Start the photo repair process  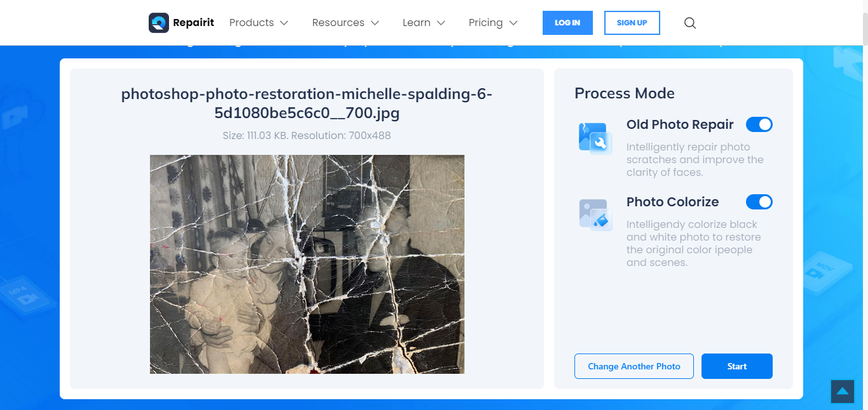click(737, 366)
